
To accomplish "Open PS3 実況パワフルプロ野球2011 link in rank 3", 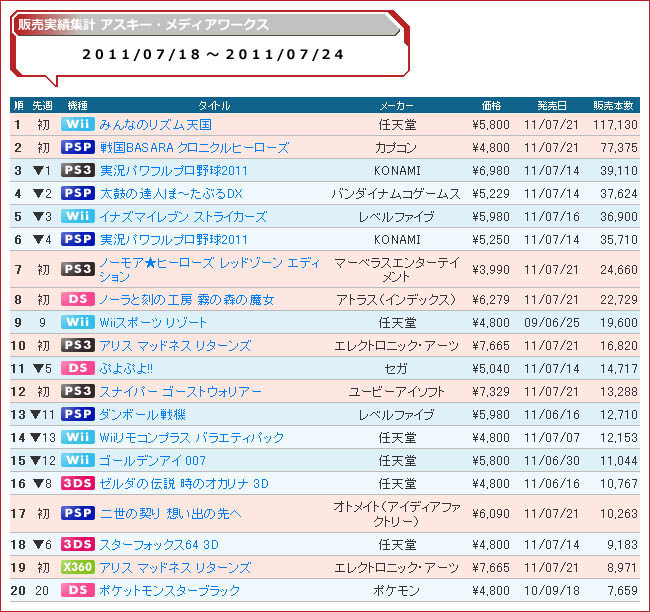I will (174, 170).
